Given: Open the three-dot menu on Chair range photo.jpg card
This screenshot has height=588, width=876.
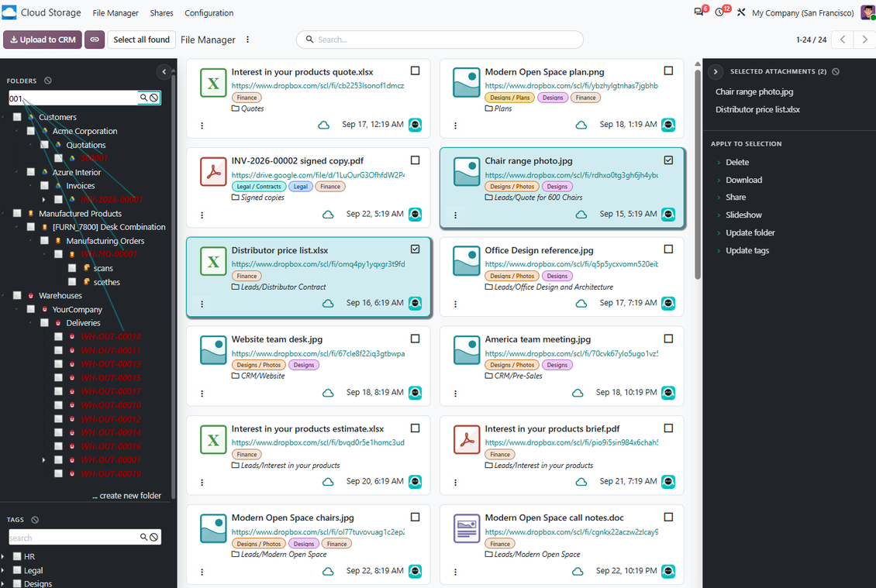Looking at the screenshot, I should pyautogui.click(x=455, y=215).
